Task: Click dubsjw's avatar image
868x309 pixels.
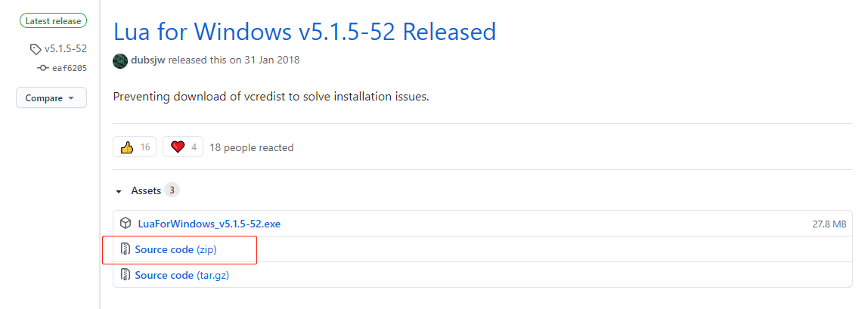Action: click(x=120, y=60)
